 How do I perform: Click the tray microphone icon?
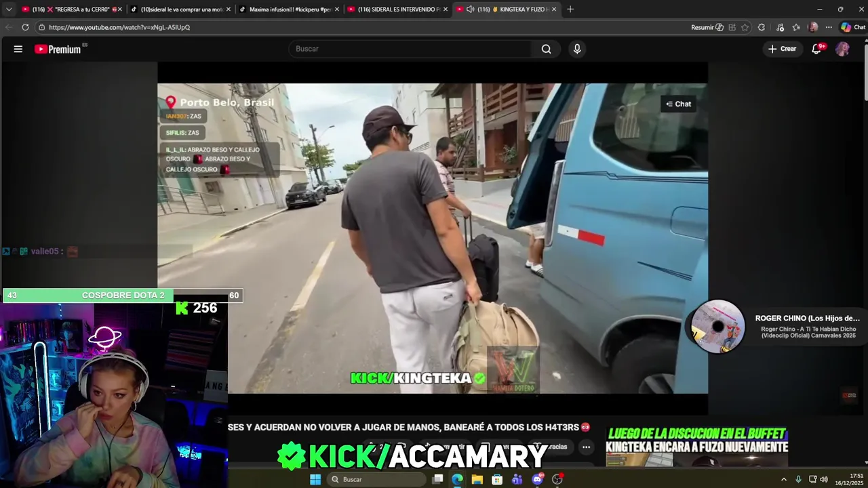pyautogui.click(x=798, y=479)
